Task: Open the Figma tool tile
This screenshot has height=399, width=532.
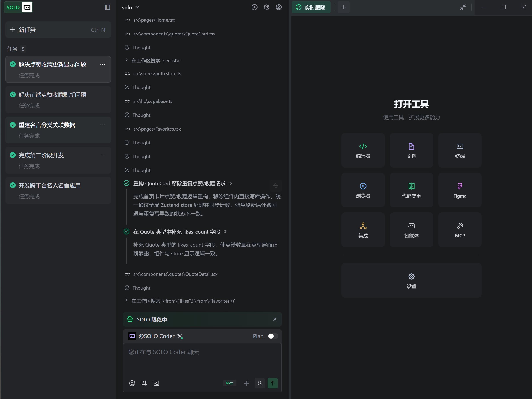Action: [460, 190]
